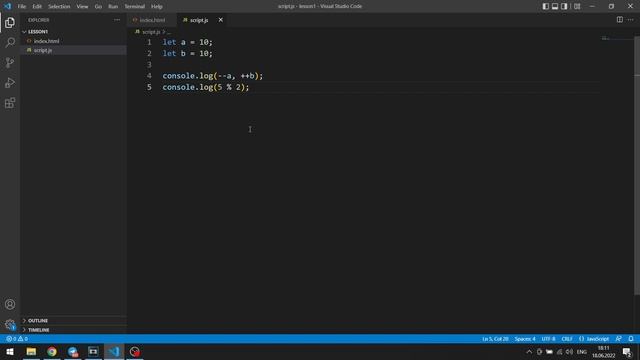Click the console.log(5 % 2) line
The height and width of the screenshot is (360, 640).
click(206, 87)
